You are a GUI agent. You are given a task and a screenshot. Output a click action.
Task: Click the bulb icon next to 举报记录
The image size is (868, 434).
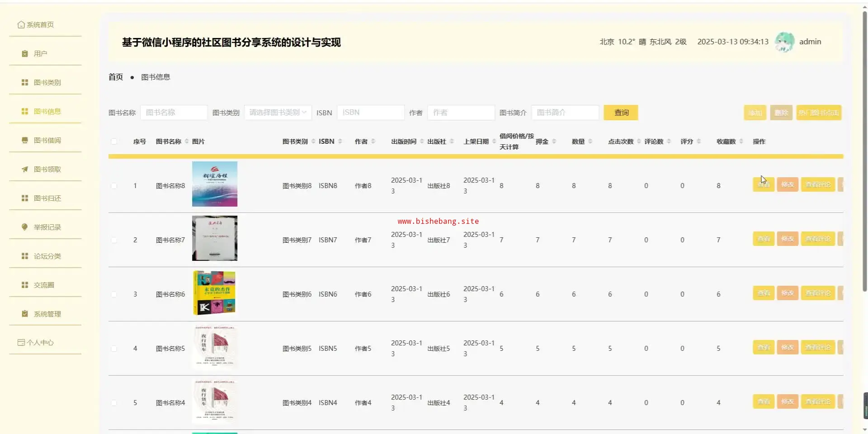point(25,227)
